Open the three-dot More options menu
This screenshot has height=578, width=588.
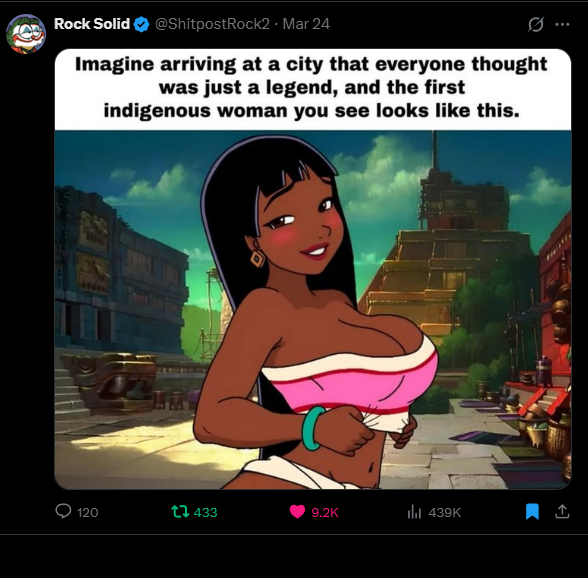click(x=562, y=25)
